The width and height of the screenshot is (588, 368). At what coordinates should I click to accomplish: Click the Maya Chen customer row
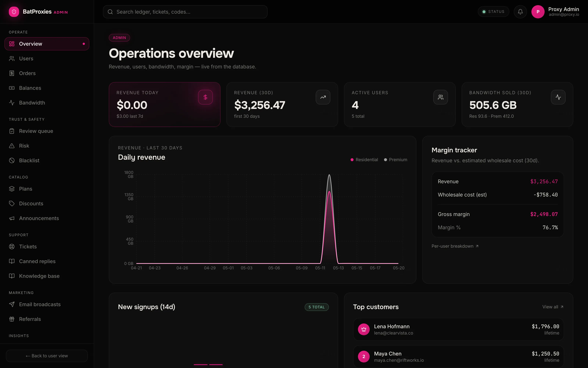click(x=458, y=357)
